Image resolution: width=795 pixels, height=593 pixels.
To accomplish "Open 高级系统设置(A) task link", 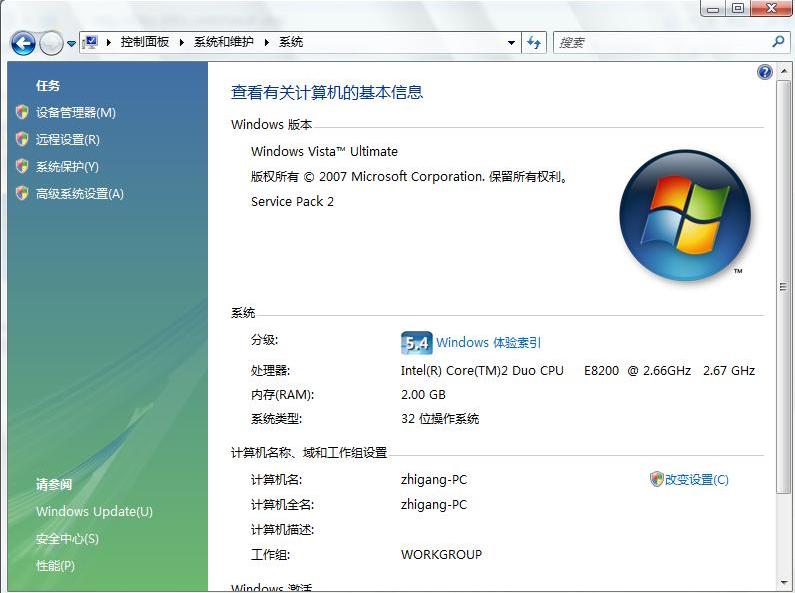I will pyautogui.click(x=80, y=194).
